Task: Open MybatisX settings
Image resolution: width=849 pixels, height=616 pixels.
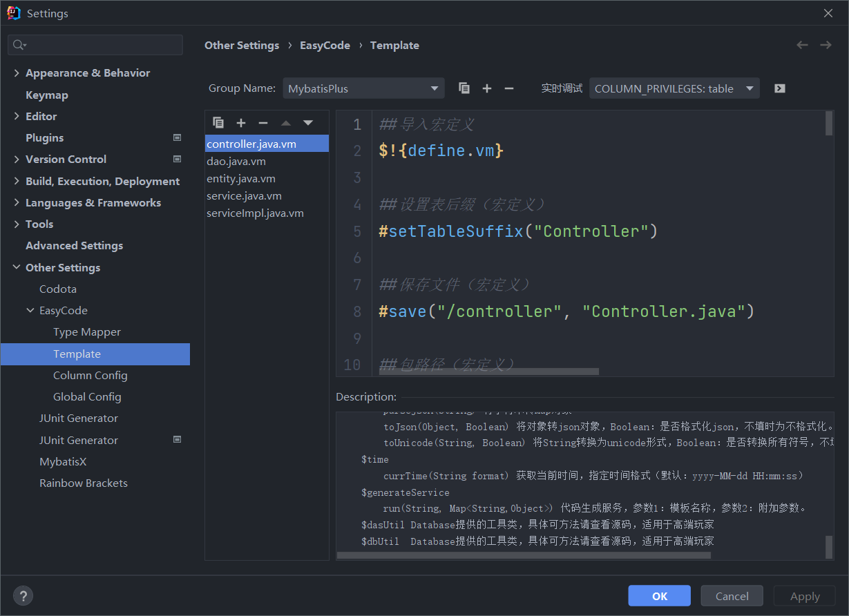Action: [x=63, y=461]
